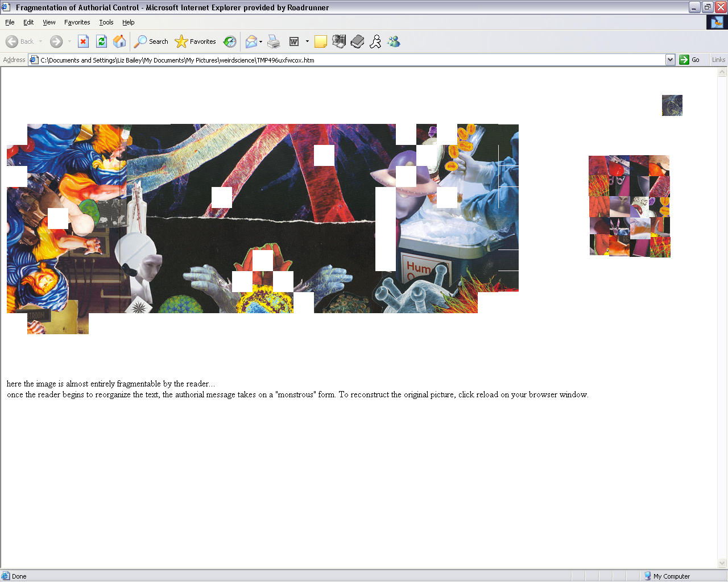
Task: Open the Favorites pane
Action: click(196, 41)
